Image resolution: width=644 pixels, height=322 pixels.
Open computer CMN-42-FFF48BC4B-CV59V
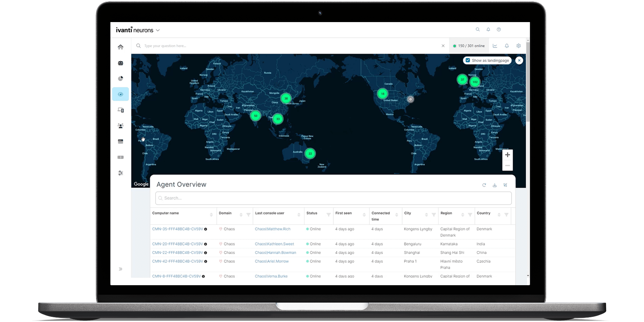(177, 261)
